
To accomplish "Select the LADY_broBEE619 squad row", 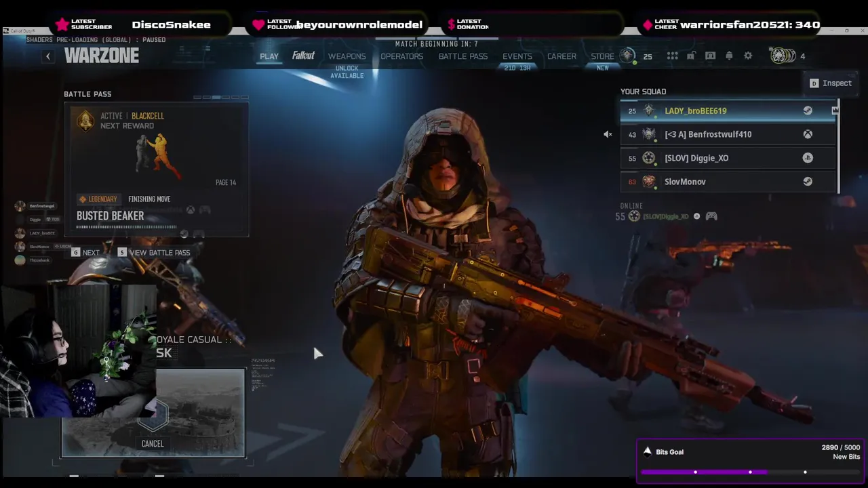I will click(729, 110).
